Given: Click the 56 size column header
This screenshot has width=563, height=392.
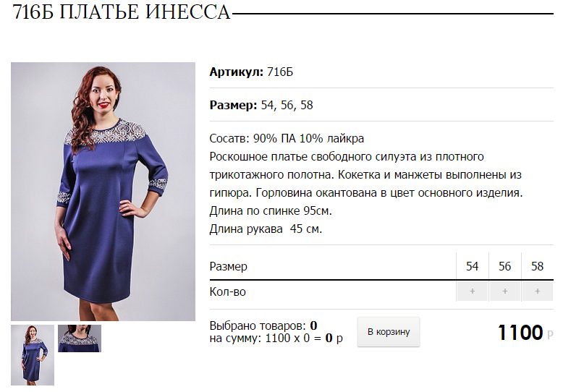Looking at the screenshot, I should pyautogui.click(x=505, y=266).
